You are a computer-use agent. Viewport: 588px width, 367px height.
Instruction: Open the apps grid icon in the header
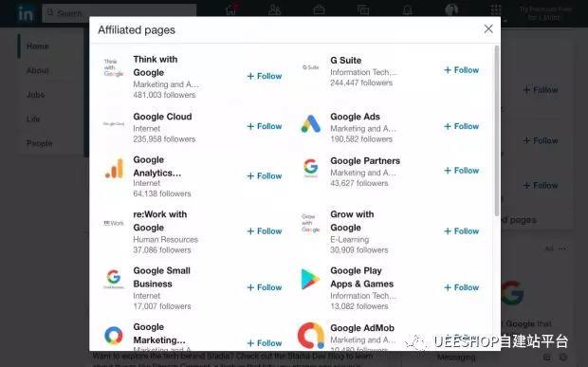tap(496, 10)
